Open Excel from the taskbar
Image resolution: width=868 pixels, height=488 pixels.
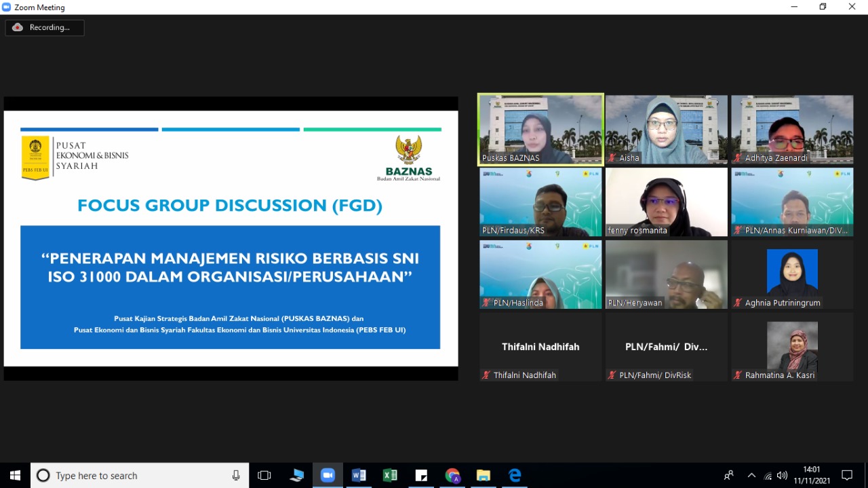(x=390, y=475)
